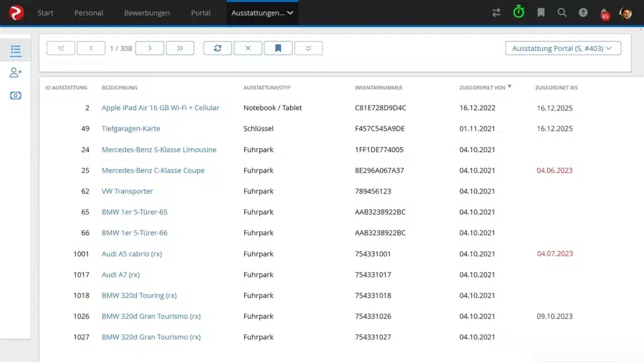Open Apple iPad Air 16 GB Wi-Fi + Cellular
The width and height of the screenshot is (644, 362).
click(160, 107)
